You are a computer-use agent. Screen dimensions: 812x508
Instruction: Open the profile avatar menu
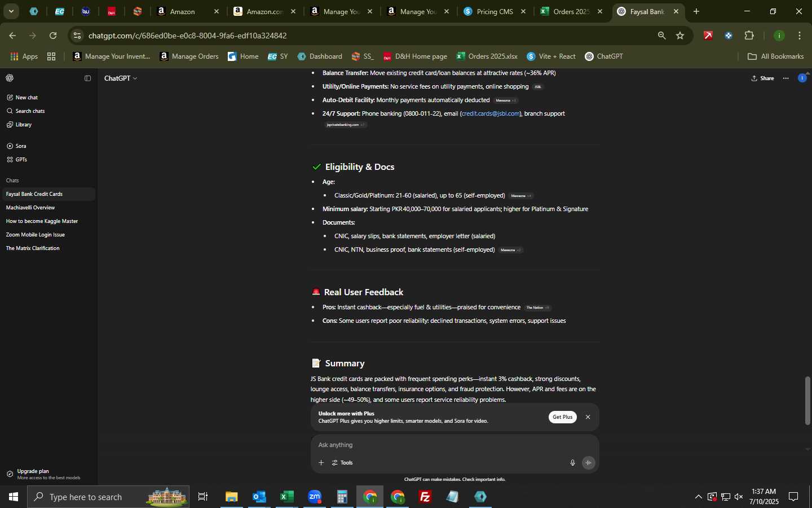(802, 78)
